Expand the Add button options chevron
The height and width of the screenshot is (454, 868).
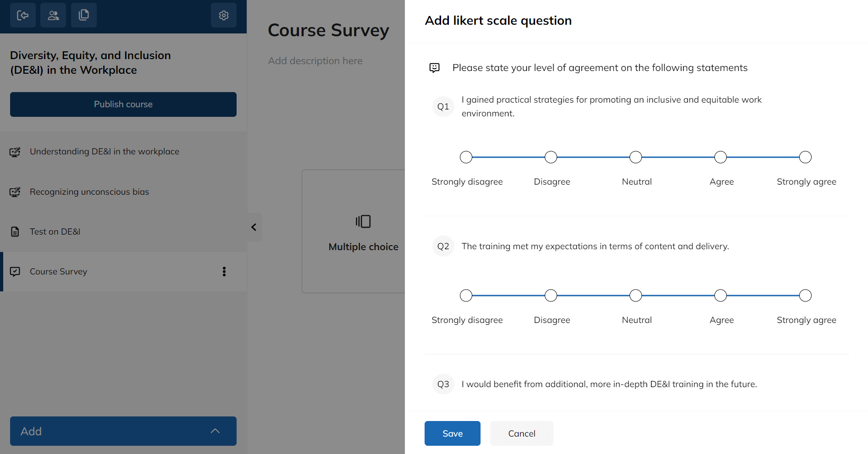[x=215, y=431]
